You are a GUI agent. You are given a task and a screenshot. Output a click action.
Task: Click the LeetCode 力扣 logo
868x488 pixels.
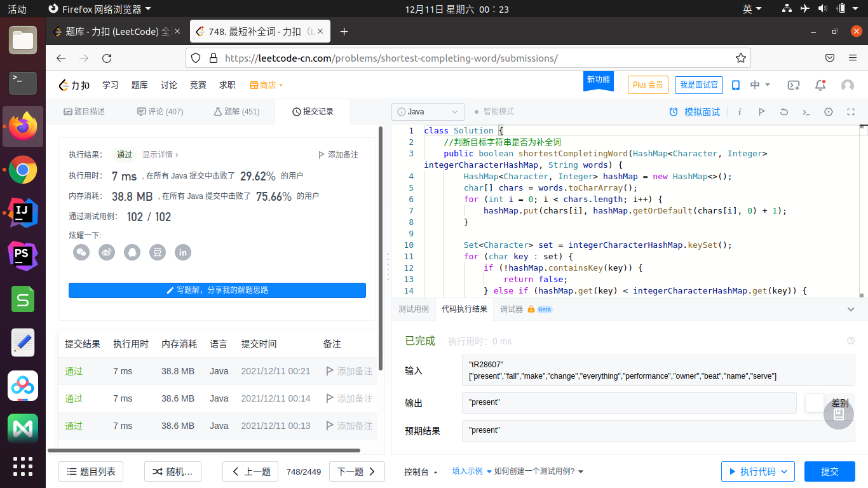pos(74,85)
